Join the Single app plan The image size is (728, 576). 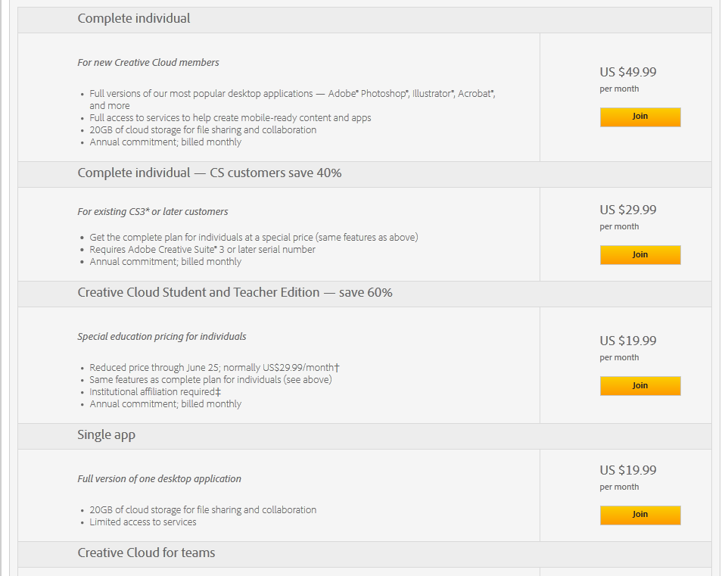click(640, 515)
